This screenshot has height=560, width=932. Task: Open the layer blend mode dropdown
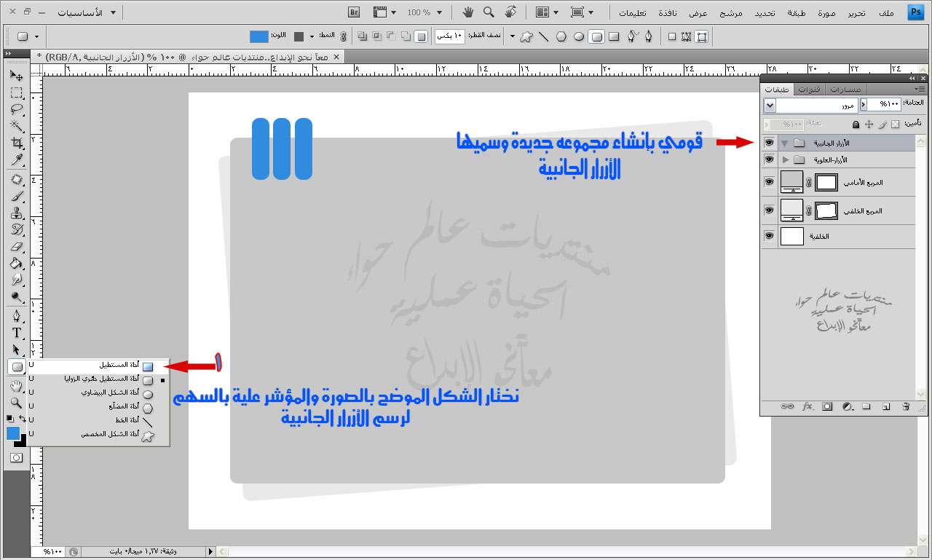(770, 106)
